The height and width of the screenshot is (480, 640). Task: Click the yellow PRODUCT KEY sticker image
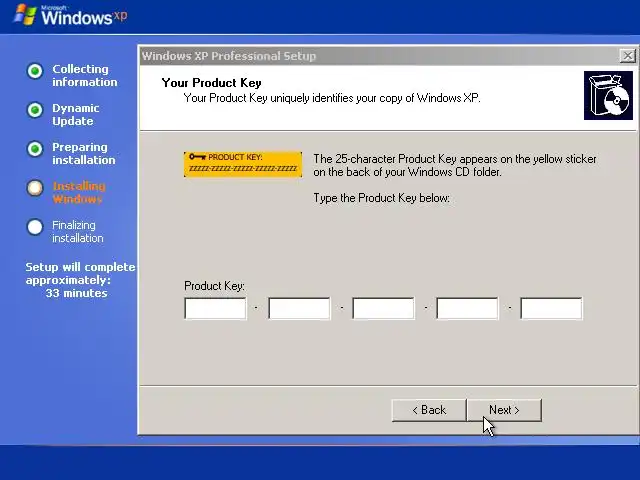point(243,164)
